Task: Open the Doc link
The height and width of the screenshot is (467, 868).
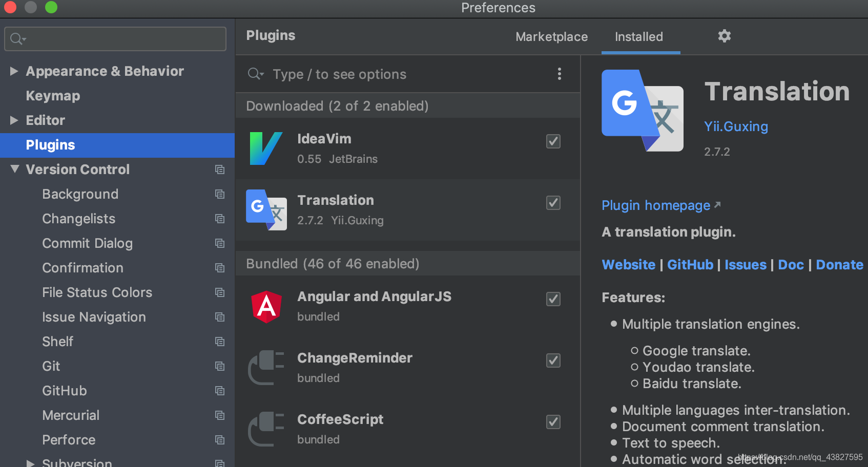Action: pos(791,265)
